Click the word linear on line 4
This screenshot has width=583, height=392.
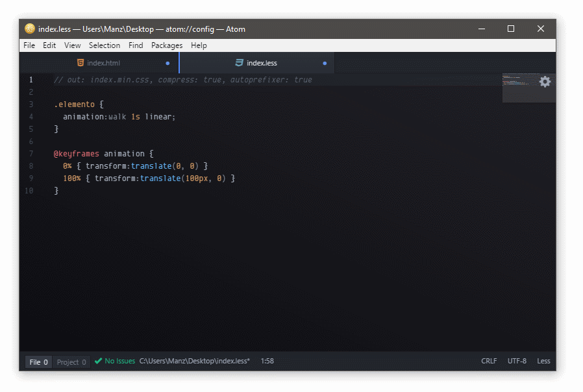point(158,117)
